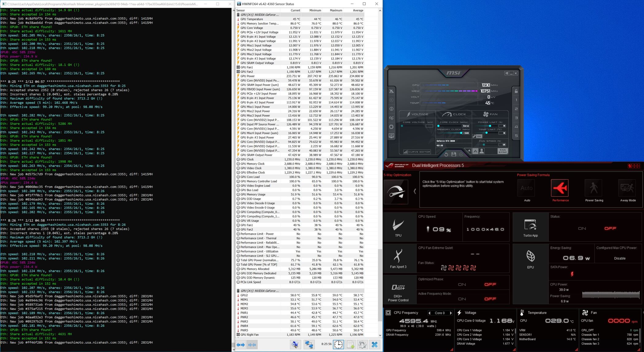The image size is (644, 352).
Task: Adjust the Memory Clock slider handle
Action: 461,133
